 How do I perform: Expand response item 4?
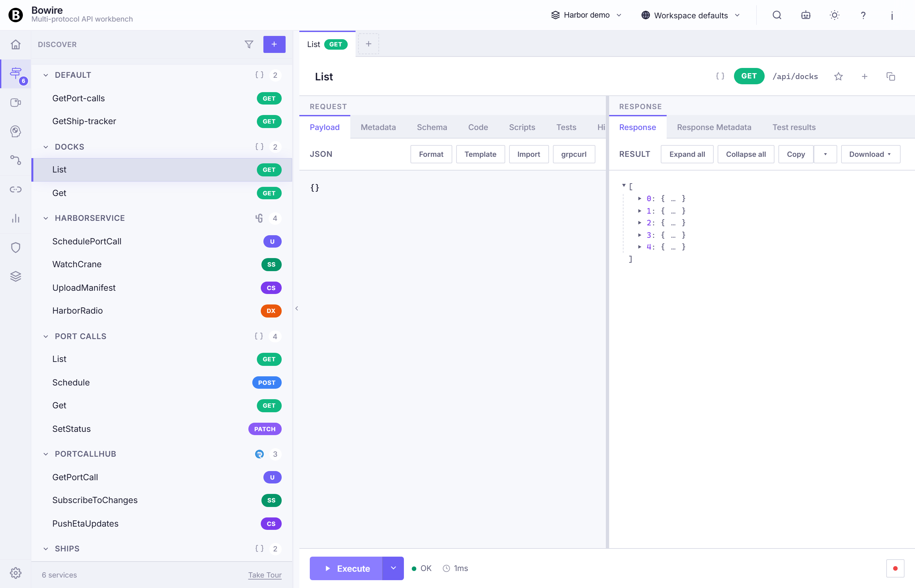[639, 247]
